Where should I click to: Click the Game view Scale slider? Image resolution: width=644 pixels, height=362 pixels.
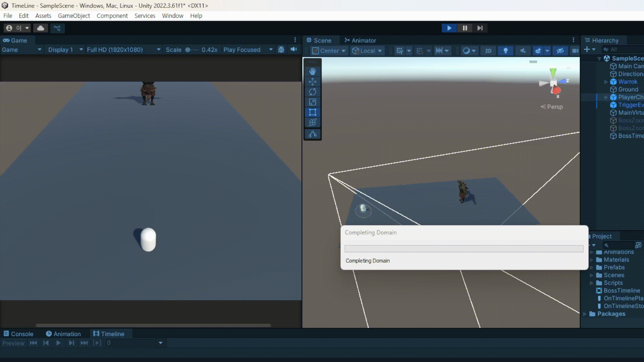(188, 50)
